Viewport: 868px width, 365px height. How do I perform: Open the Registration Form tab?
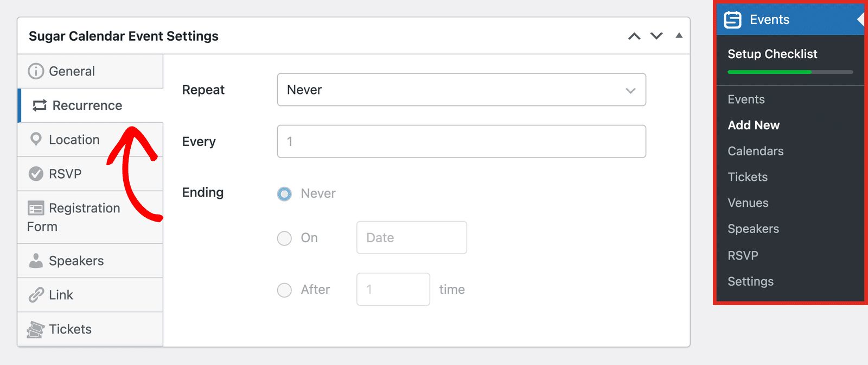point(90,217)
